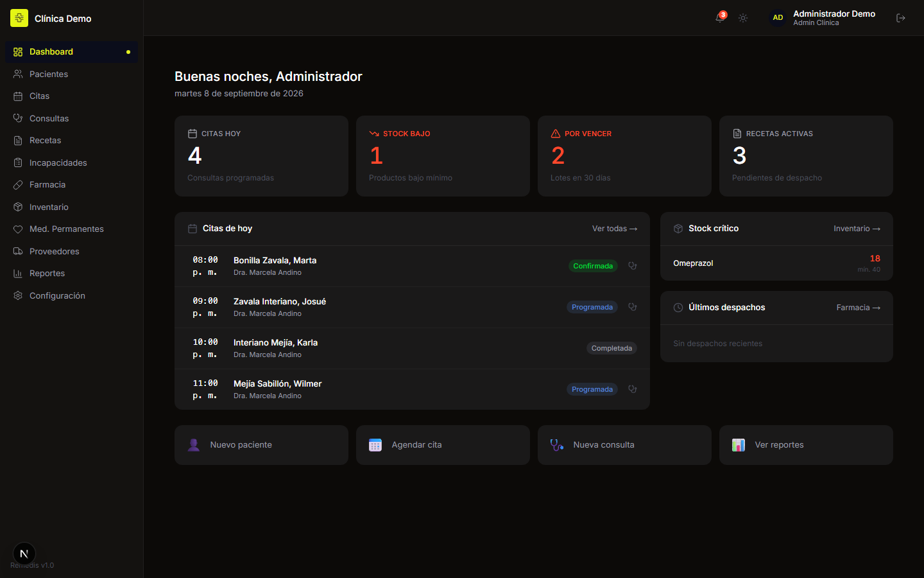Click the logout icon
This screenshot has width=924, height=578.
click(901, 18)
